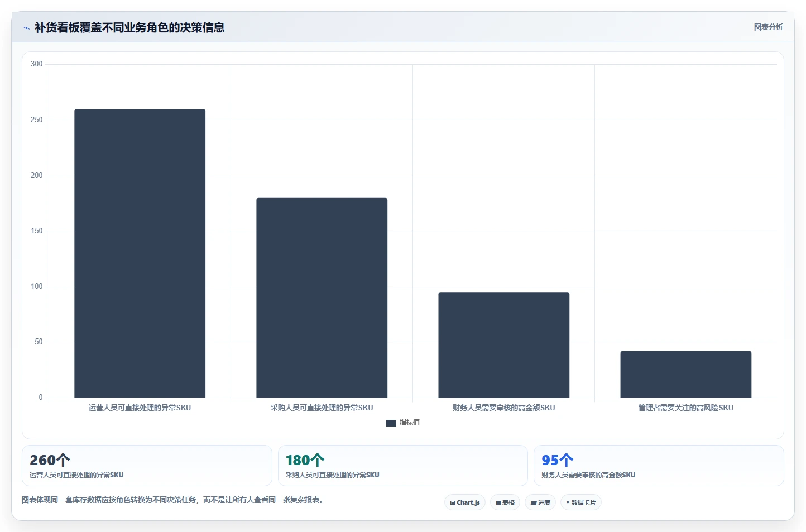Click the 95个 stat value
Image resolution: width=806 pixels, height=532 pixels.
point(557,460)
